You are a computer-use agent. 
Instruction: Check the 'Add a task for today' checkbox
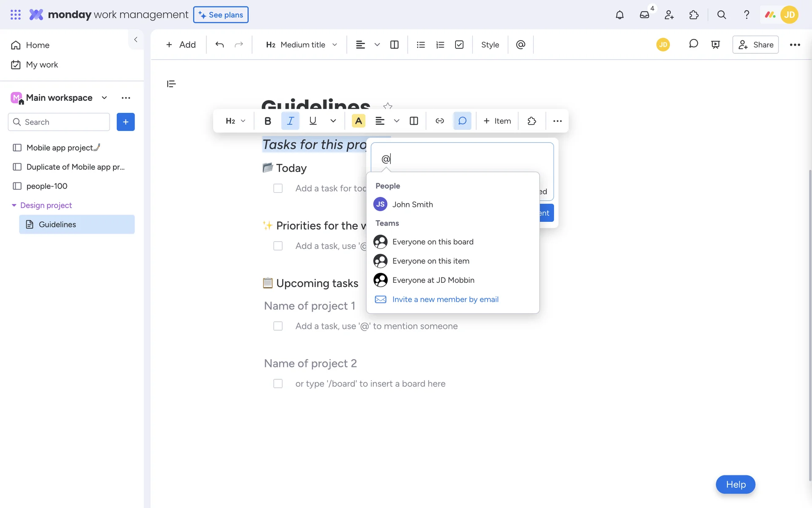(x=278, y=188)
